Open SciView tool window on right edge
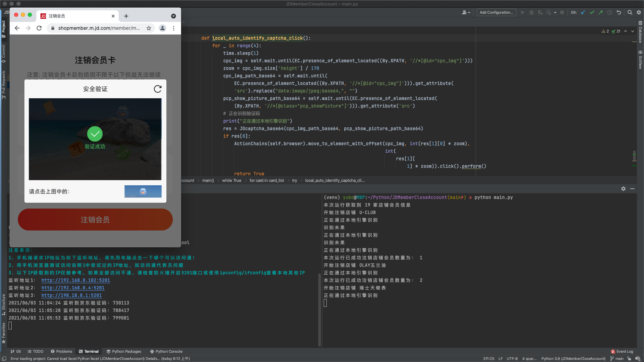644x362 pixels. point(640,60)
